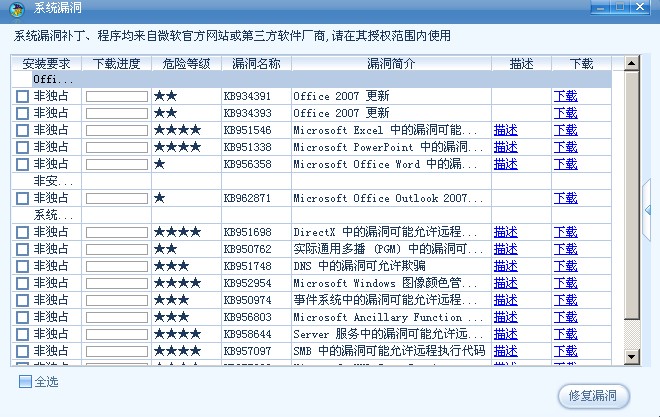The image size is (660, 417).
Task: Click the app logo in title bar
Action: tap(17, 9)
